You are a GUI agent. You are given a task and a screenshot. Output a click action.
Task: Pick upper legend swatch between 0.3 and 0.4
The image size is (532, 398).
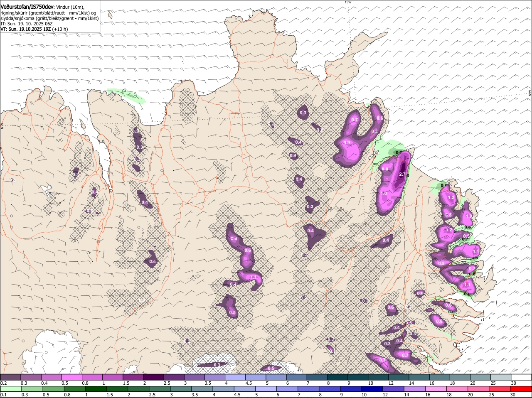(x=31, y=377)
